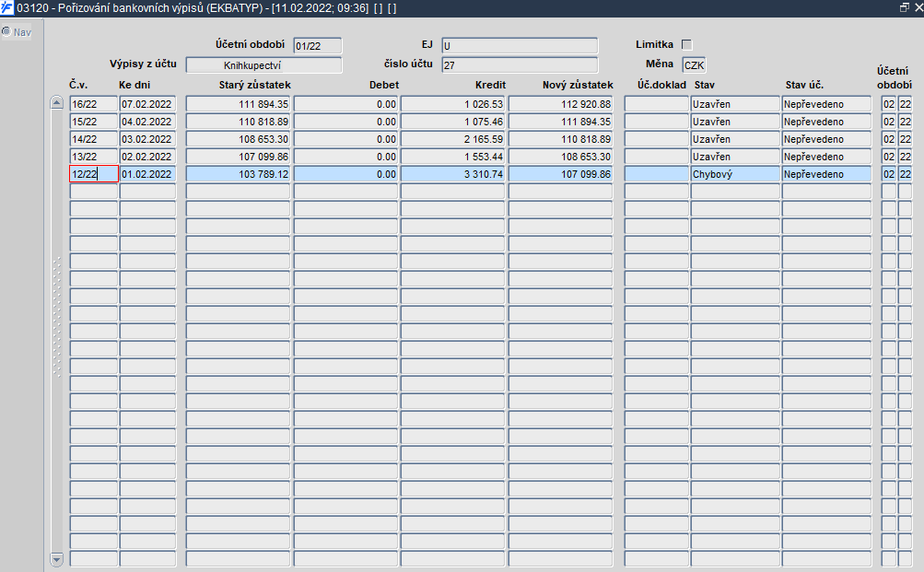Restore the window using the title bar button

point(905,7)
